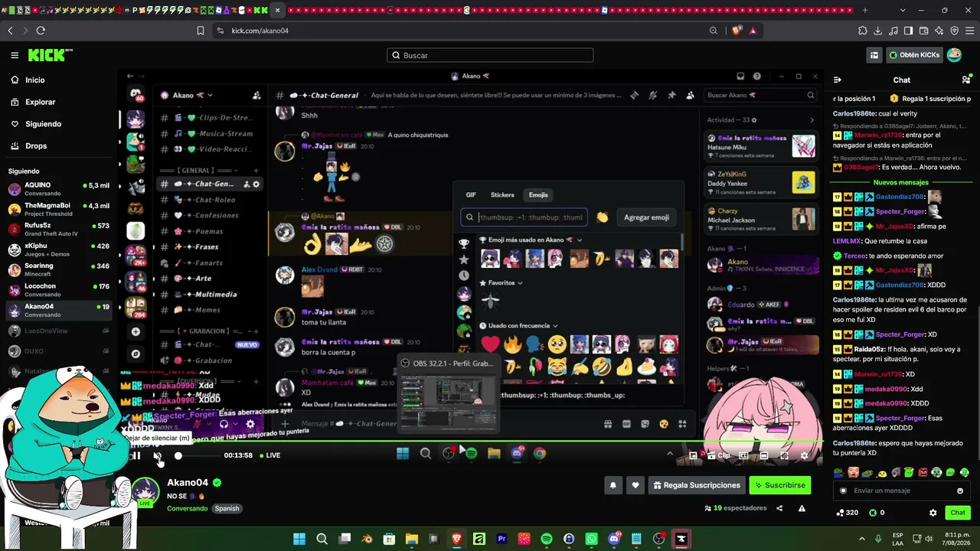Toggle follow heart for Akano04

[x=635, y=485]
